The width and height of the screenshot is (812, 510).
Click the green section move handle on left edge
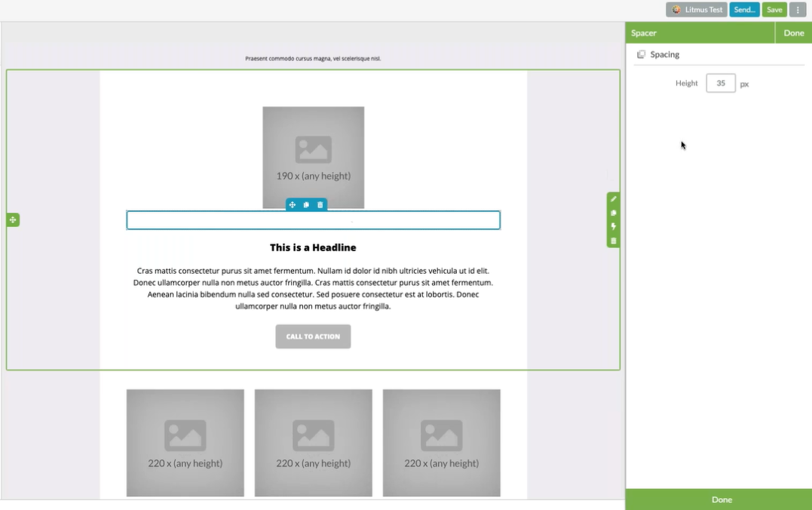(13, 220)
